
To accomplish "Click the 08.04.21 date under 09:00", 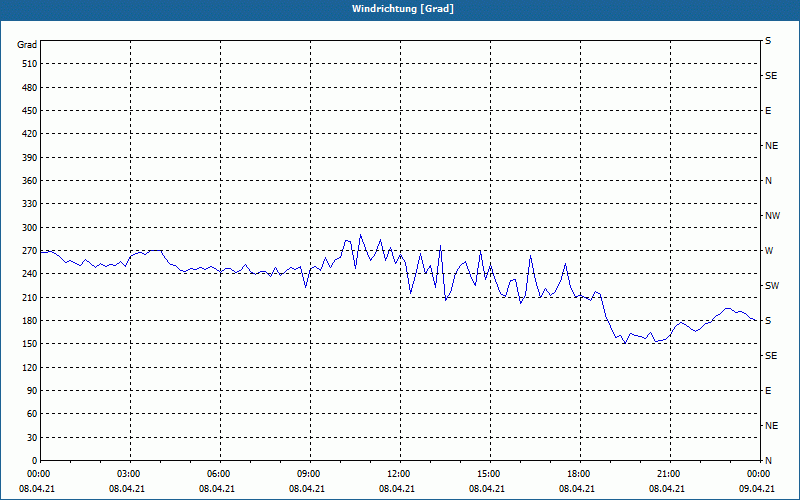I will (307, 489).
